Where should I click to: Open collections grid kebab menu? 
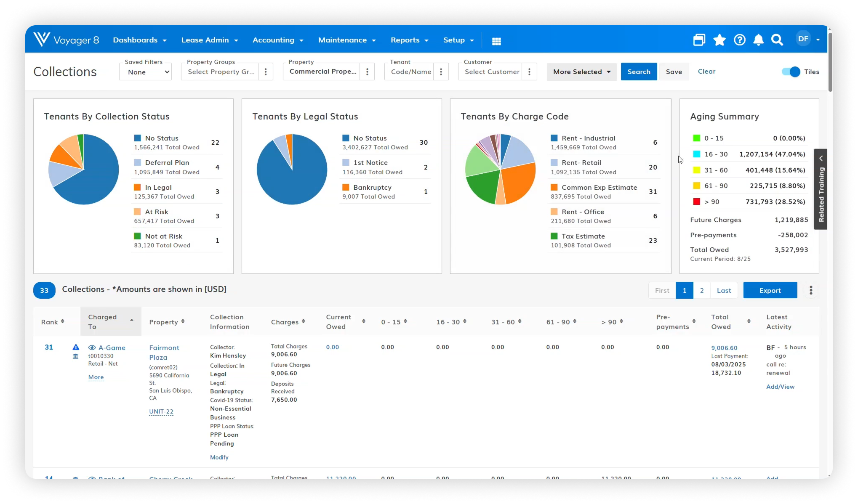pyautogui.click(x=811, y=290)
